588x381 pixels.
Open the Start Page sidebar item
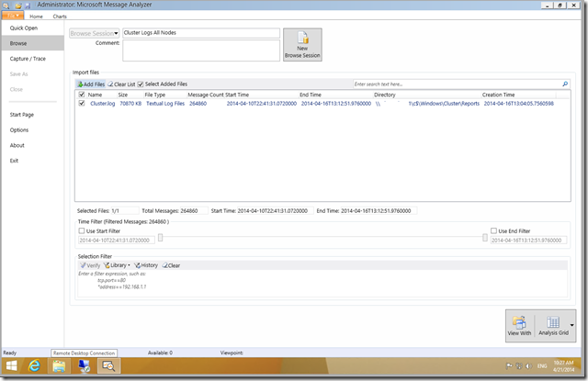[22, 115]
